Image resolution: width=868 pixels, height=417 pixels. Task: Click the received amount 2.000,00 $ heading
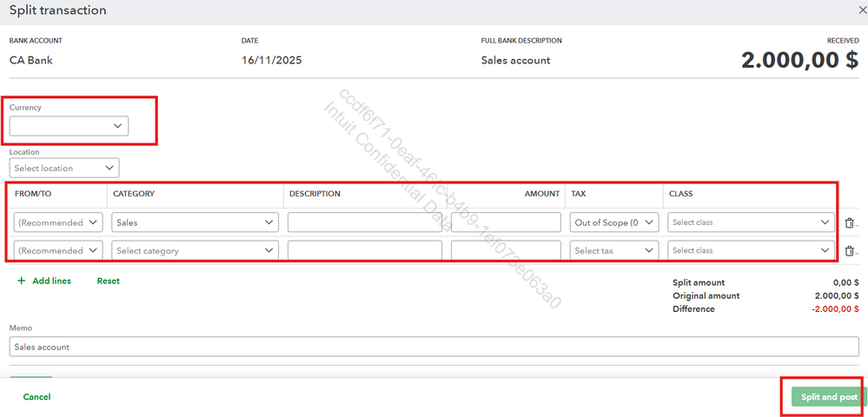click(800, 60)
